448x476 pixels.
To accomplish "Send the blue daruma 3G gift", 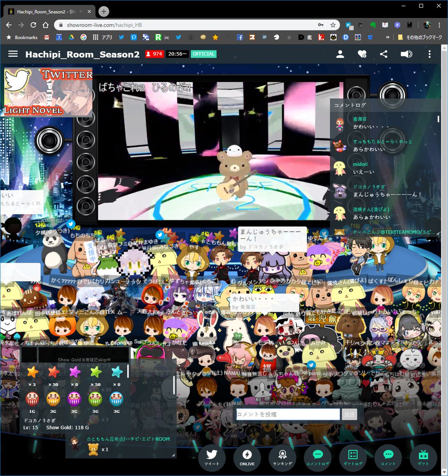I will coord(117,399).
